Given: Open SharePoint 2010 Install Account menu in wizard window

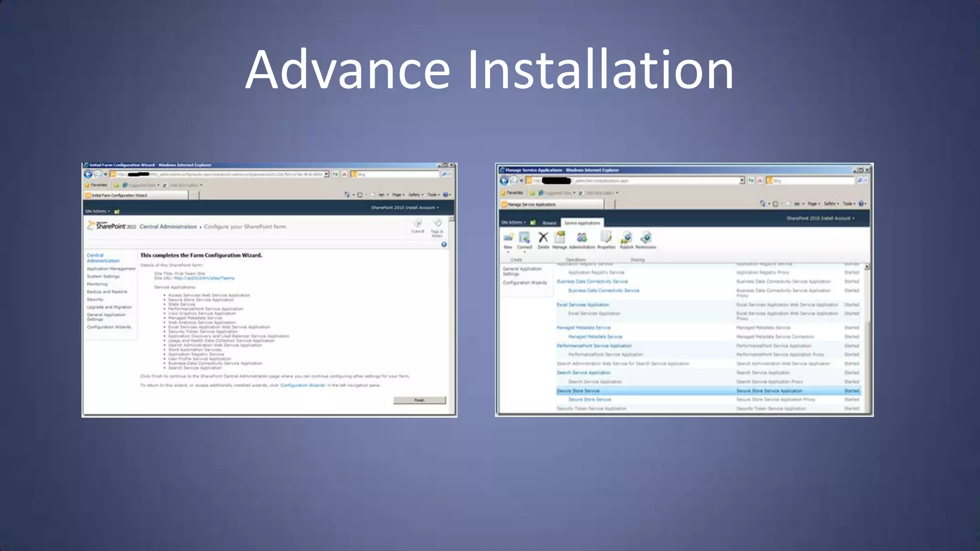Looking at the screenshot, I should (405, 208).
